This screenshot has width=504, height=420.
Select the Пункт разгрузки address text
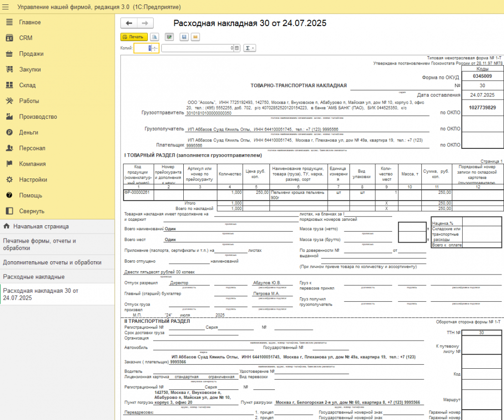348,402
